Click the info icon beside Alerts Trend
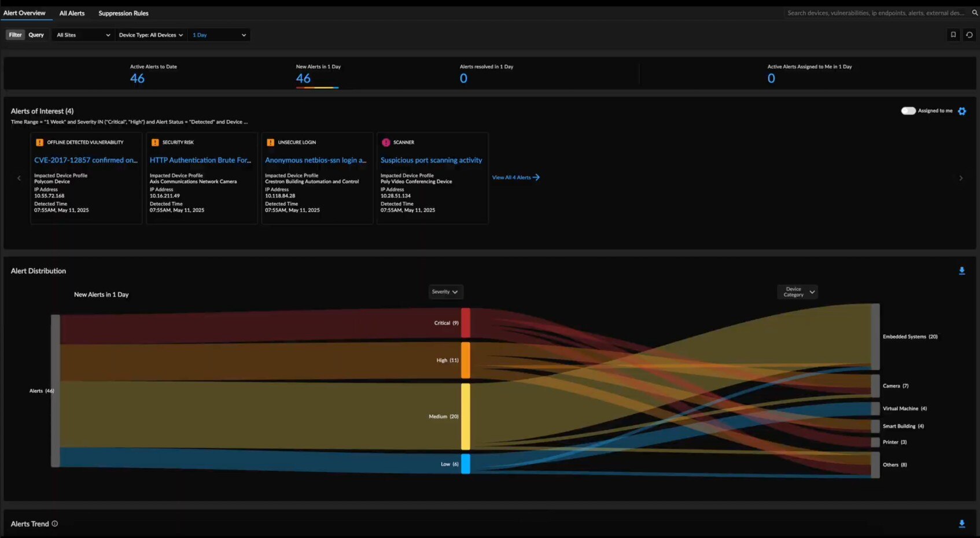This screenshot has height=538, width=980. (x=54, y=524)
